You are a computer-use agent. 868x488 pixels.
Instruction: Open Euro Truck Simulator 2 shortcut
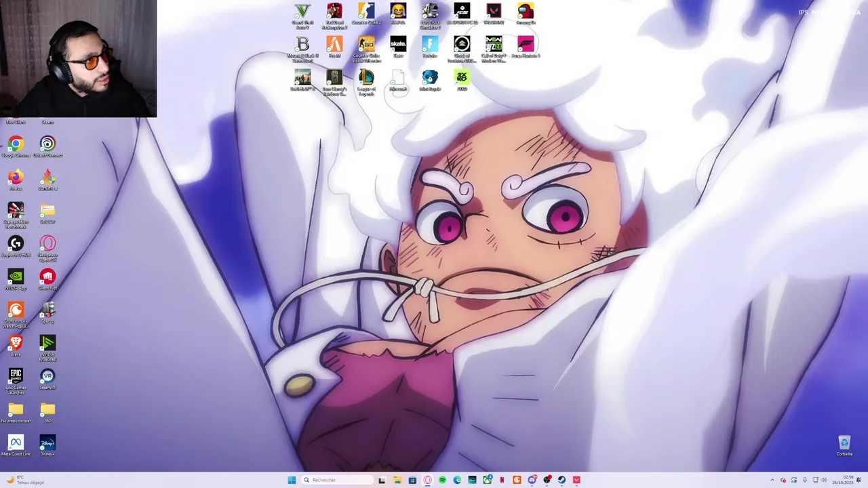point(430,15)
